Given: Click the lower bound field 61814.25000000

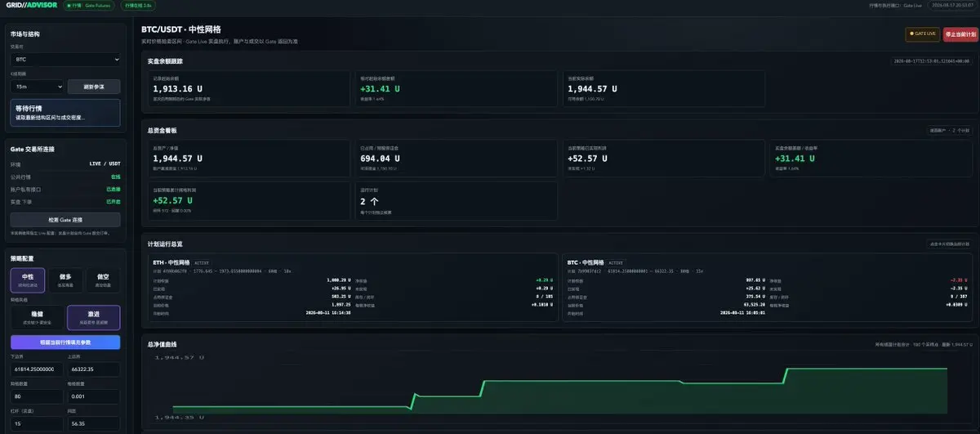Looking at the screenshot, I should [x=37, y=370].
